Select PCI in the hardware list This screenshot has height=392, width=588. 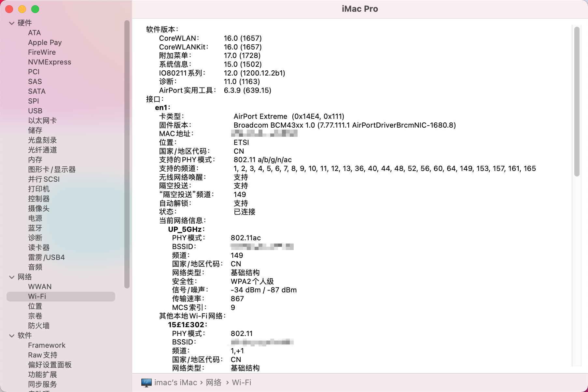click(x=34, y=72)
